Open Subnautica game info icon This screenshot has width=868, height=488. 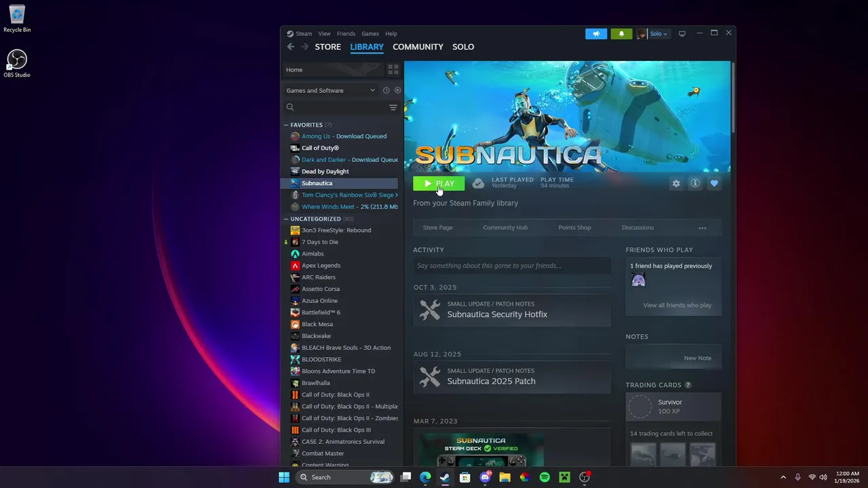click(x=695, y=184)
